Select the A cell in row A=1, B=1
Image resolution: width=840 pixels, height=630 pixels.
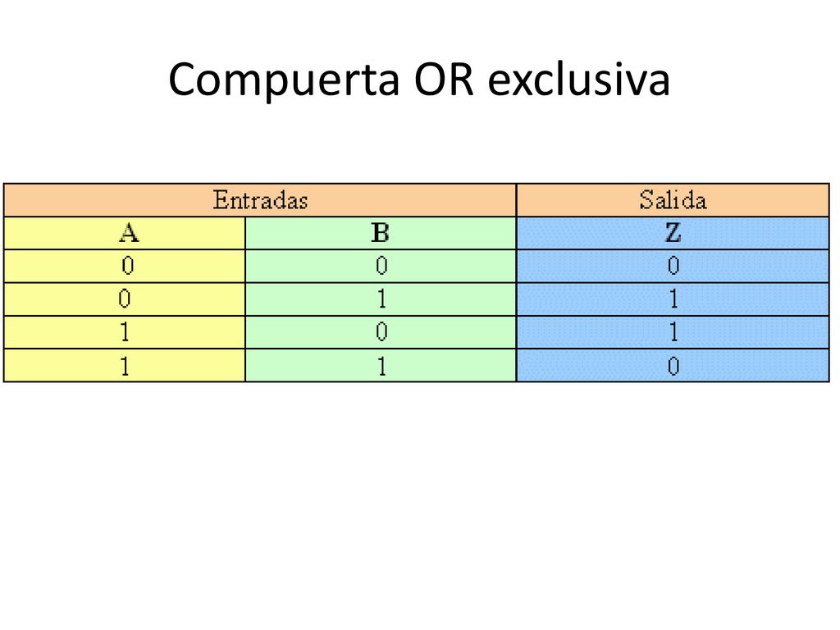point(125,366)
